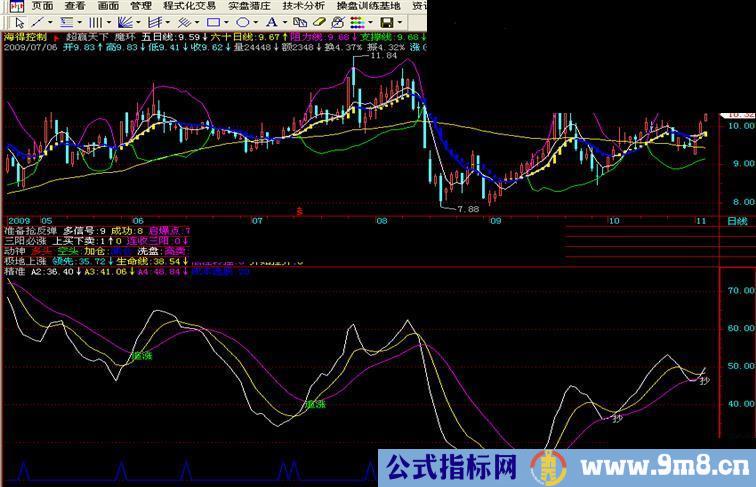Viewport: 756px width, 487px height.
Task: Click the 日线 period label
Action: tap(735, 220)
